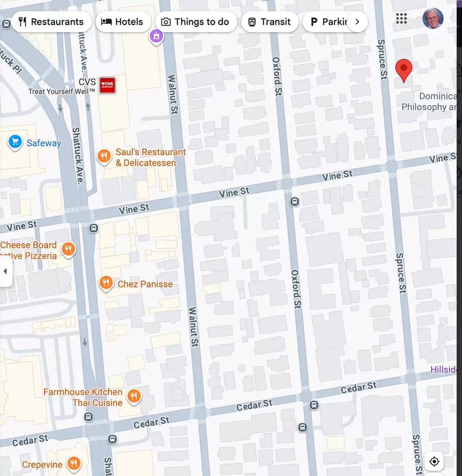The width and height of the screenshot is (462, 476).
Task: Click the Dominican Philosophy place label
Action: (429, 101)
